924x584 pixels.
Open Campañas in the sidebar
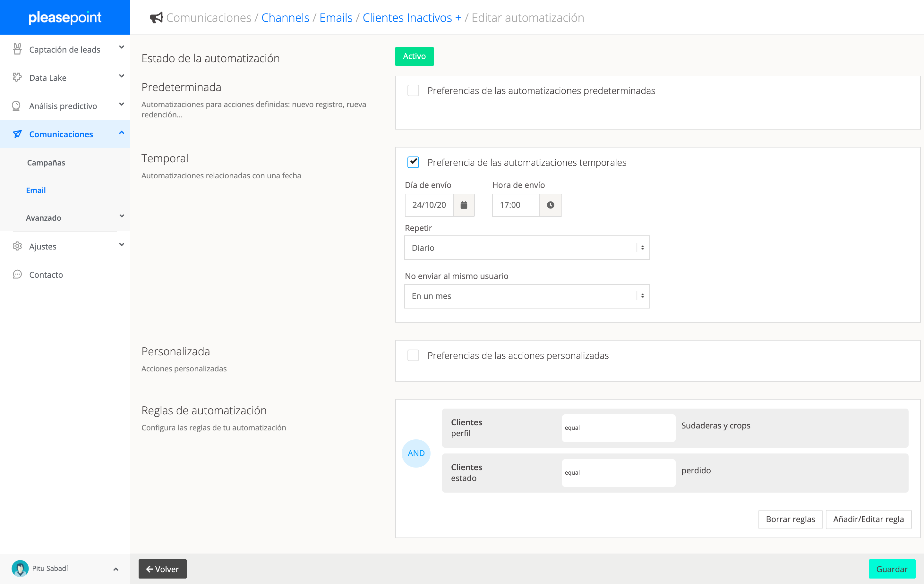[x=46, y=163]
